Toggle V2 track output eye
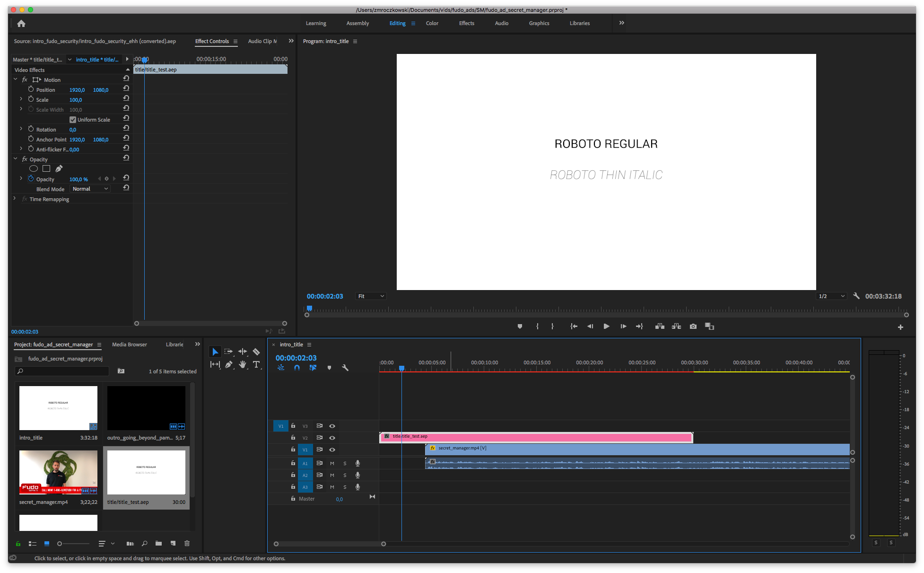 332,438
